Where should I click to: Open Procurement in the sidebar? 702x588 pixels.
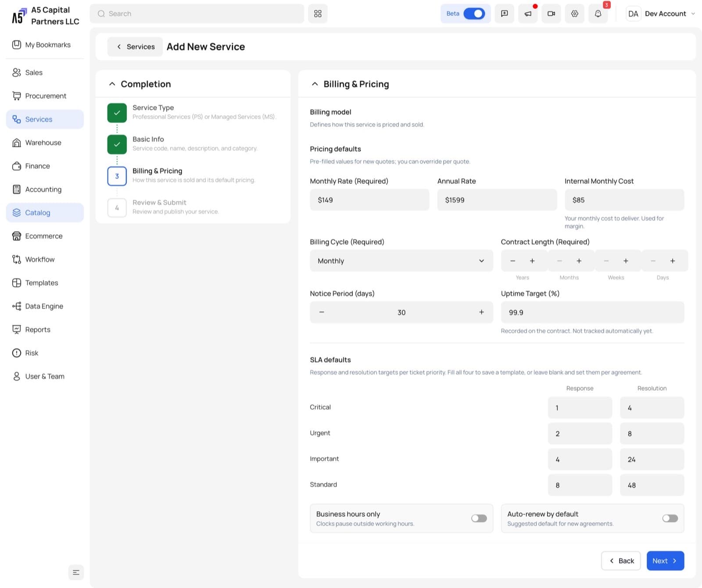click(45, 96)
